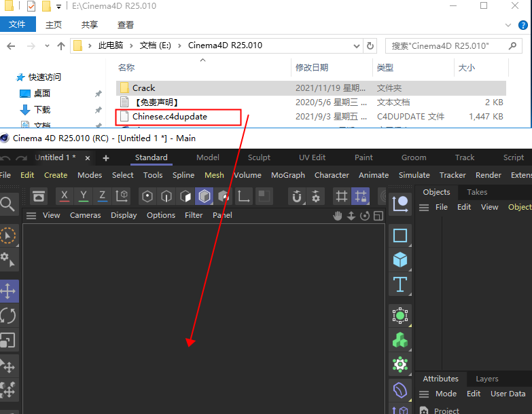Image resolution: width=532 pixels, height=414 pixels.
Task: Toggle snapping magnet icon
Action: (x=297, y=196)
